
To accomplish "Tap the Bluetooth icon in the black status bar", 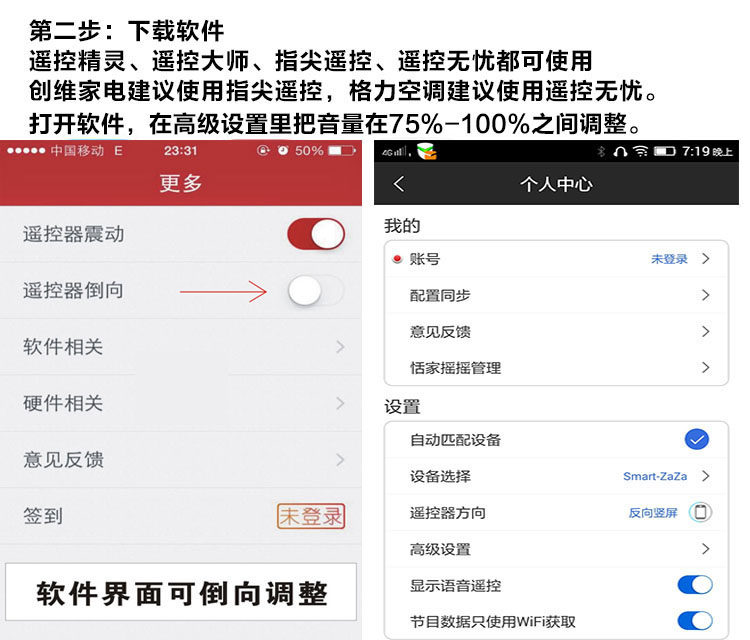I will [x=601, y=152].
